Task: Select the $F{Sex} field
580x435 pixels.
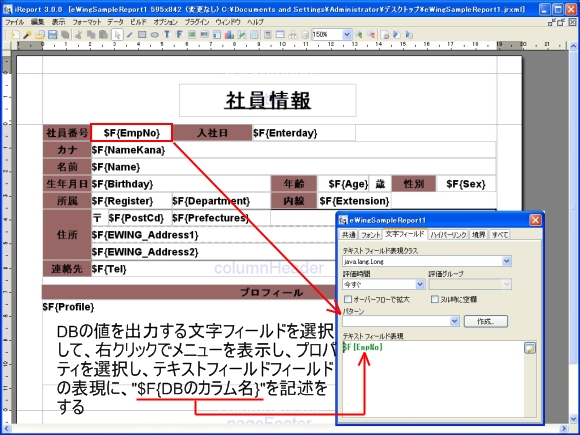Action: 465,184
